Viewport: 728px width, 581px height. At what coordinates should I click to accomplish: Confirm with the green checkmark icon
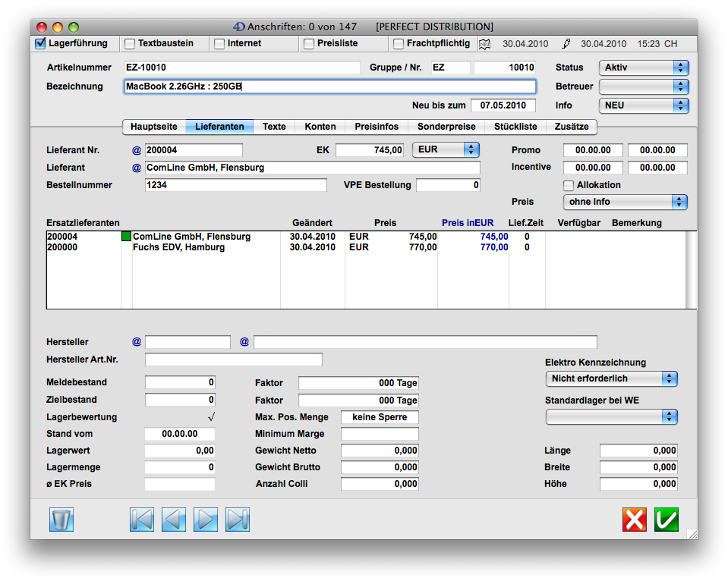point(667,520)
